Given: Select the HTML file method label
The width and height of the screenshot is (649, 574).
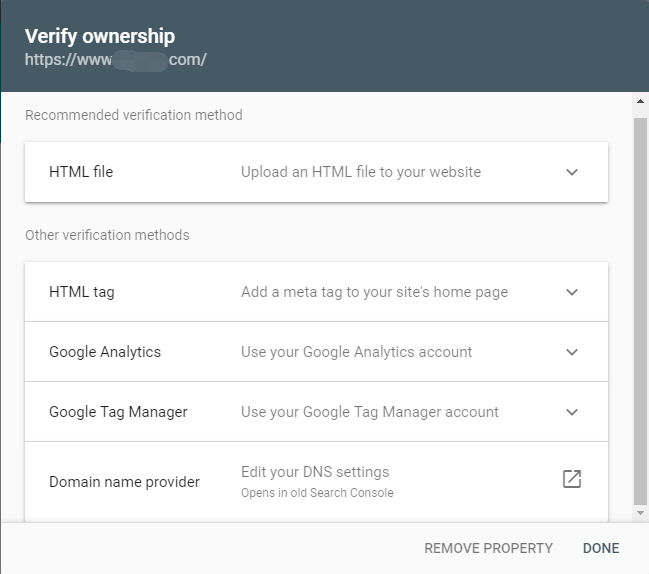Looking at the screenshot, I should tap(81, 172).
